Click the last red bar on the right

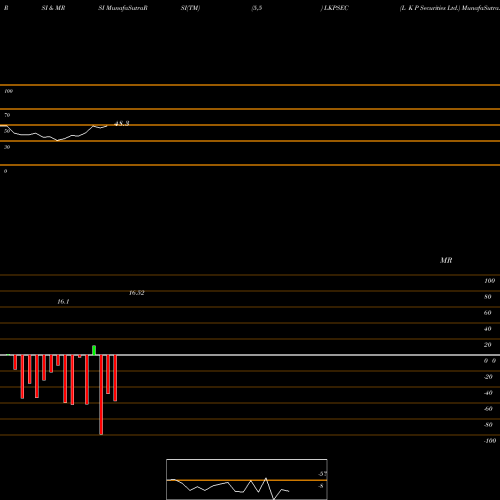pyautogui.click(x=115, y=378)
